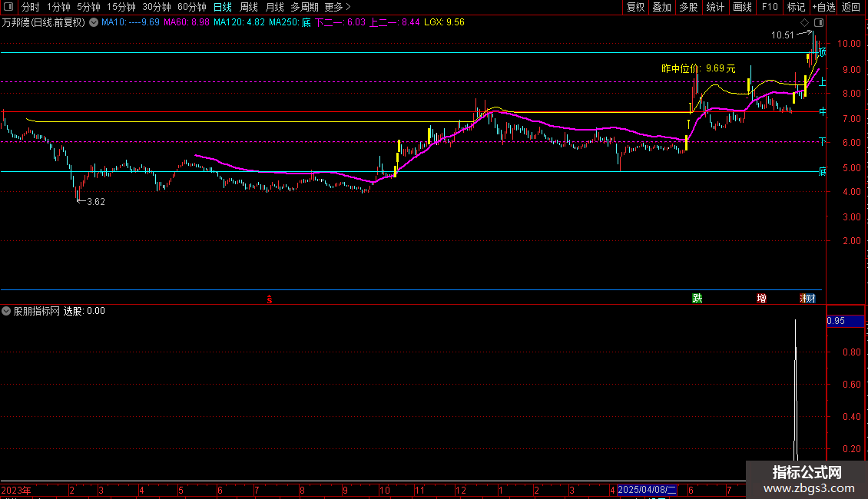Select the 15分钟 period tab
Image resolution: width=868 pixels, height=499 pixels.
coord(121,7)
